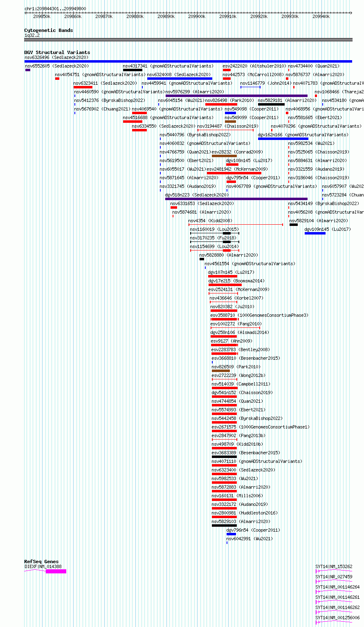Select the black bar under nsv5829181
The image size is (364, 627).
(271, 104)
